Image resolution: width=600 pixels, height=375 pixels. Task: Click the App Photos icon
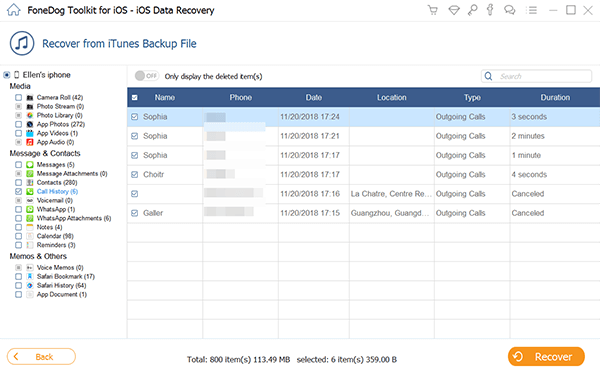click(30, 124)
